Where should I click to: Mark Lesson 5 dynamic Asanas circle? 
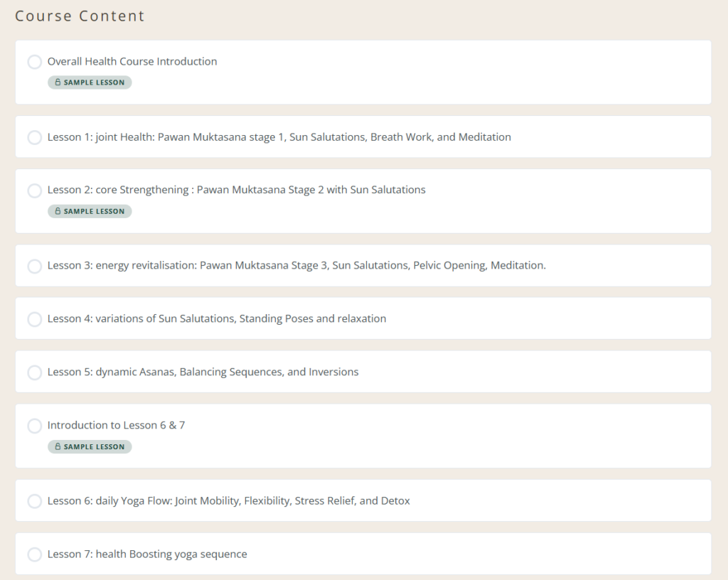34,372
